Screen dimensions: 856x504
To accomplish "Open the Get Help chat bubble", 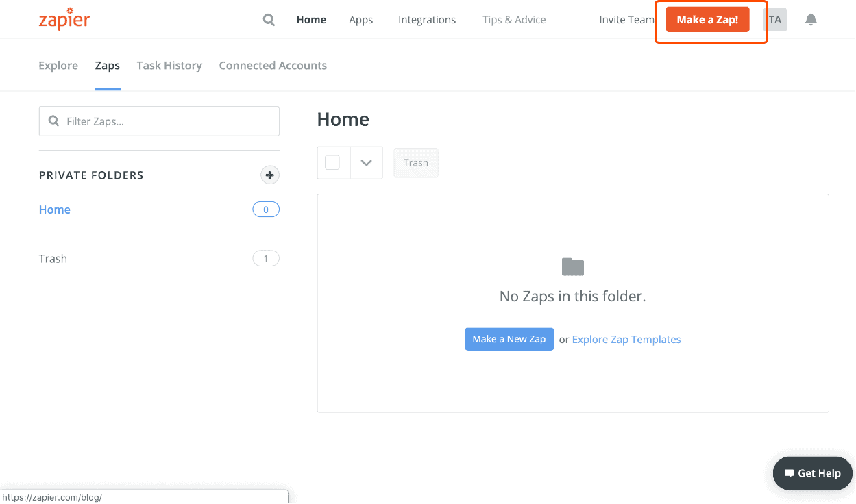I will (812, 473).
